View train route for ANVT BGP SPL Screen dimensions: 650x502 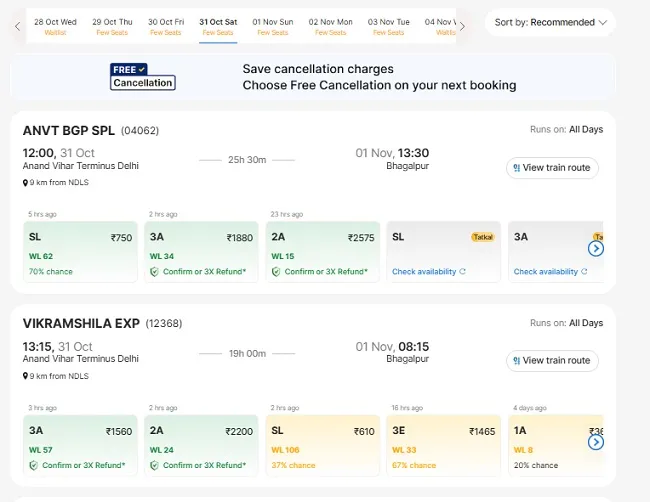click(x=552, y=168)
